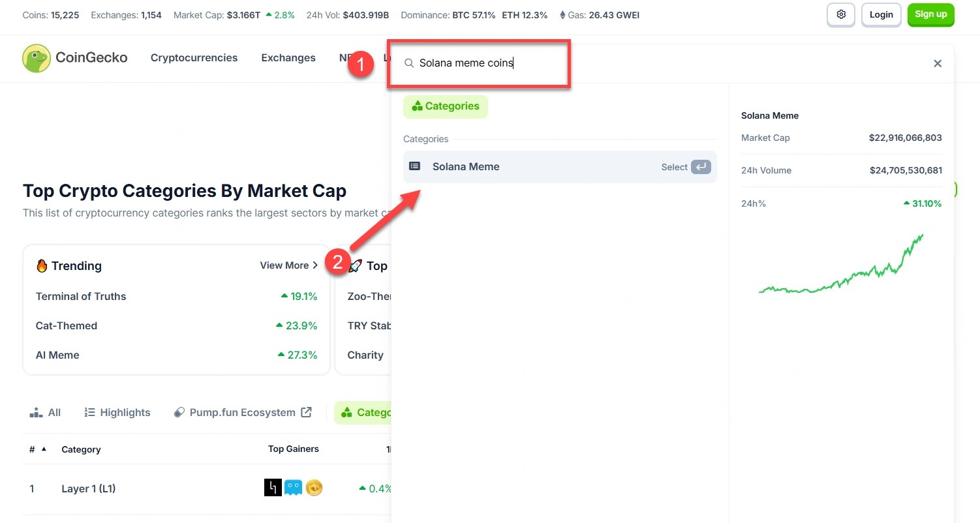Image resolution: width=980 pixels, height=523 pixels.
Task: Click the Enter key Select icon
Action: (701, 167)
